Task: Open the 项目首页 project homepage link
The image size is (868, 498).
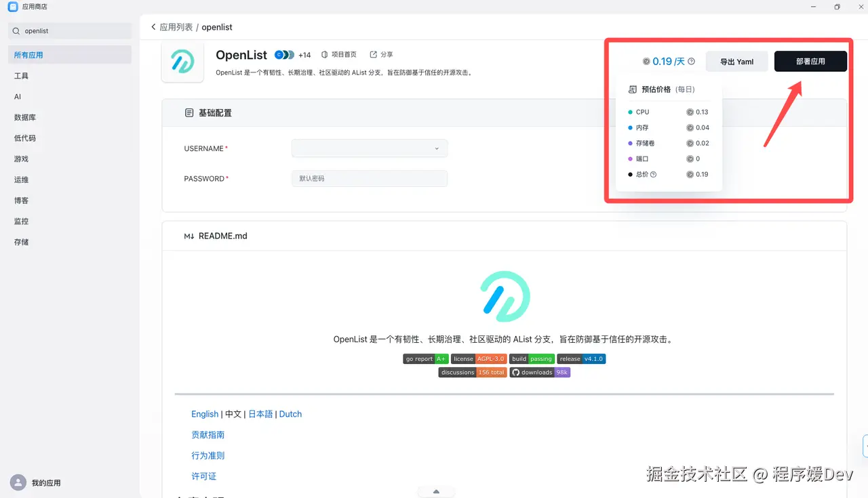Action: point(339,54)
